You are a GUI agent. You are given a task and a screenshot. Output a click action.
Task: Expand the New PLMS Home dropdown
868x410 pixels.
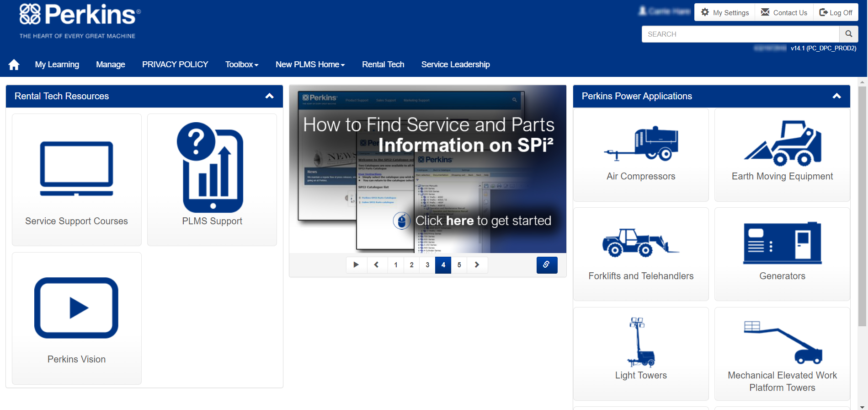click(x=310, y=65)
